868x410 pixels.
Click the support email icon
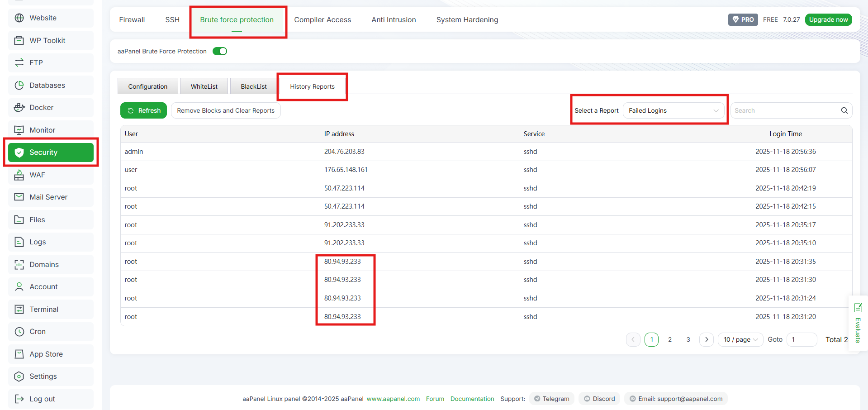[633, 399]
